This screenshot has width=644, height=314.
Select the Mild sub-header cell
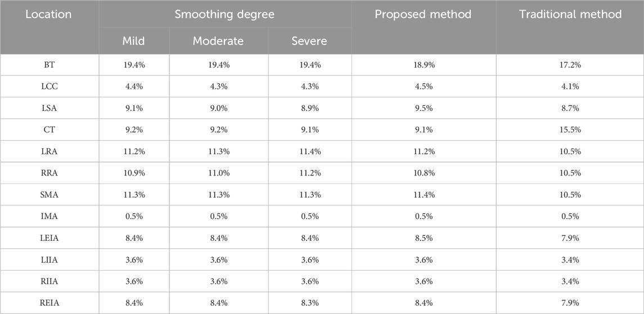point(134,41)
